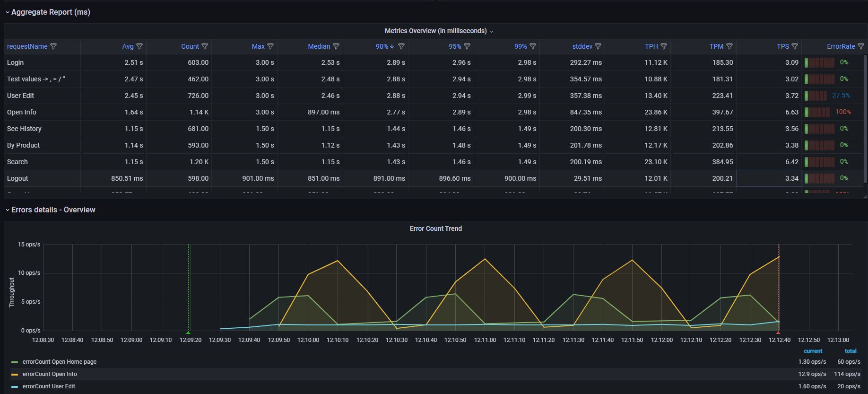Click yellow swatch of Open Info series

coord(15,375)
